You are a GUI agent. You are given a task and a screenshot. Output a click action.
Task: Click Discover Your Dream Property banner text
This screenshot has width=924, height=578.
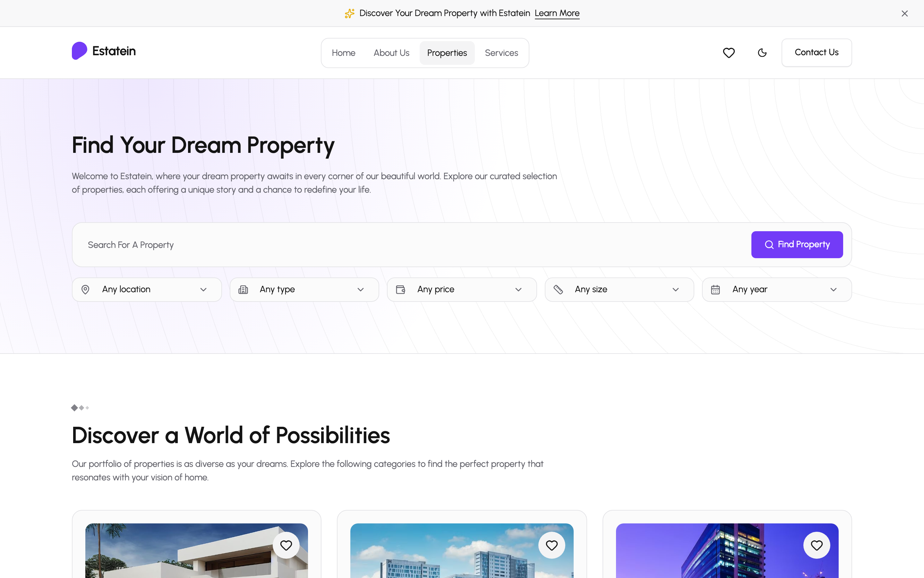tap(444, 13)
